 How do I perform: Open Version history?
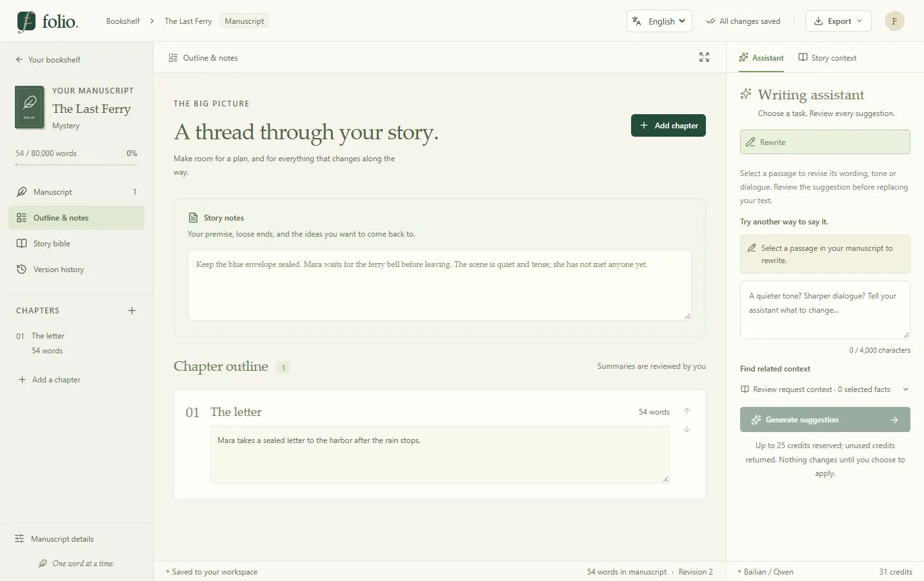76,270
